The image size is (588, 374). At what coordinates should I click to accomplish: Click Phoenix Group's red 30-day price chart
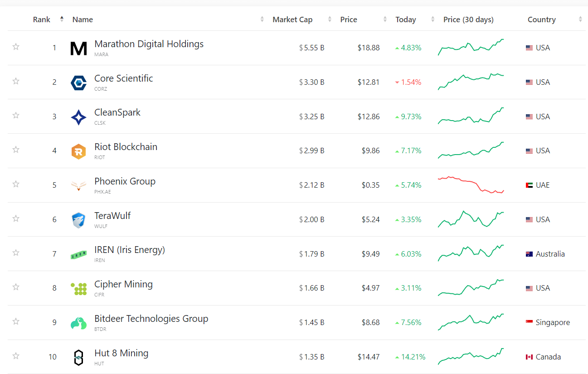(471, 185)
